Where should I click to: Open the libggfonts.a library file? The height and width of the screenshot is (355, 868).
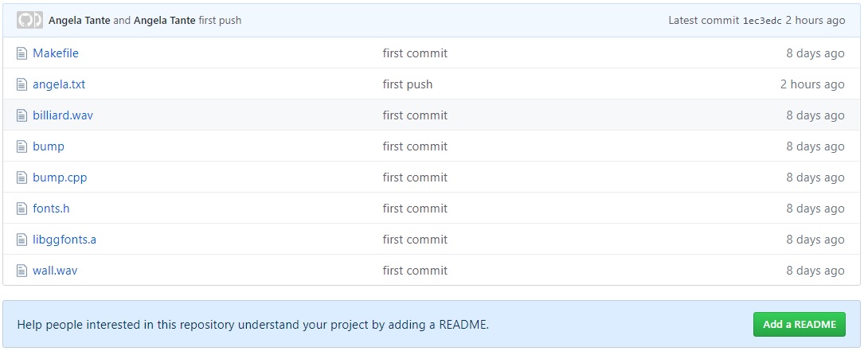(x=65, y=240)
